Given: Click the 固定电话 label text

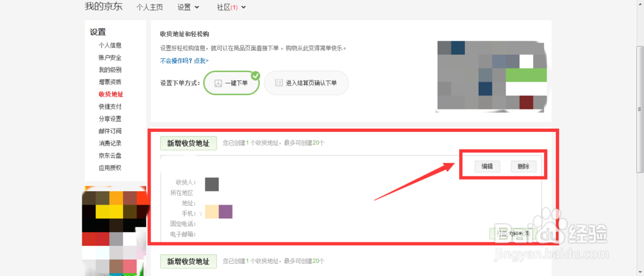Looking at the screenshot, I should pyautogui.click(x=183, y=224).
